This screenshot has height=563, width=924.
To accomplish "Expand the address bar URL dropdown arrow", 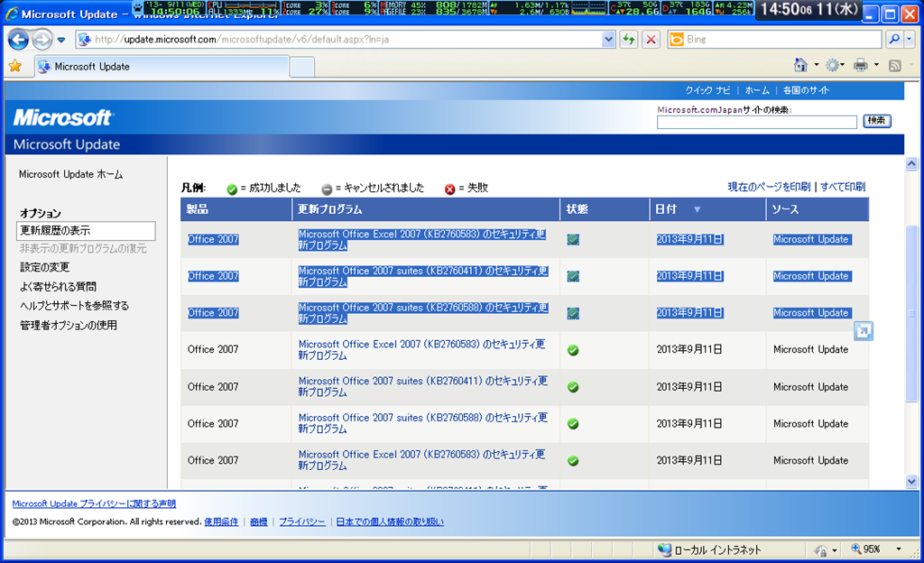I will click(x=609, y=40).
